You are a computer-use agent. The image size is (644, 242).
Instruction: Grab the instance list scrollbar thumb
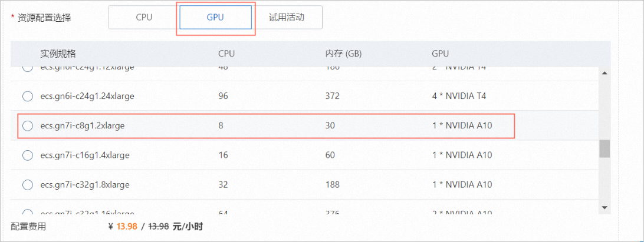coord(604,148)
